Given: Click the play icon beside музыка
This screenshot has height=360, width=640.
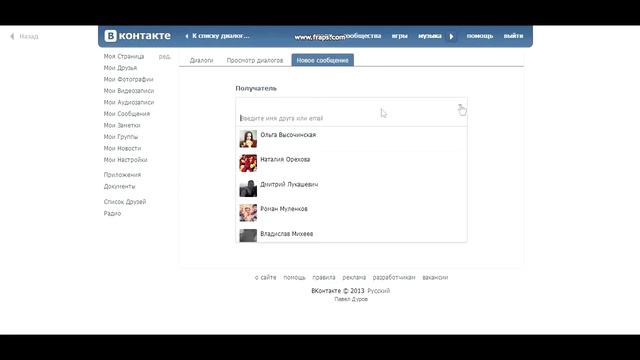Looking at the screenshot, I should click(x=451, y=36).
